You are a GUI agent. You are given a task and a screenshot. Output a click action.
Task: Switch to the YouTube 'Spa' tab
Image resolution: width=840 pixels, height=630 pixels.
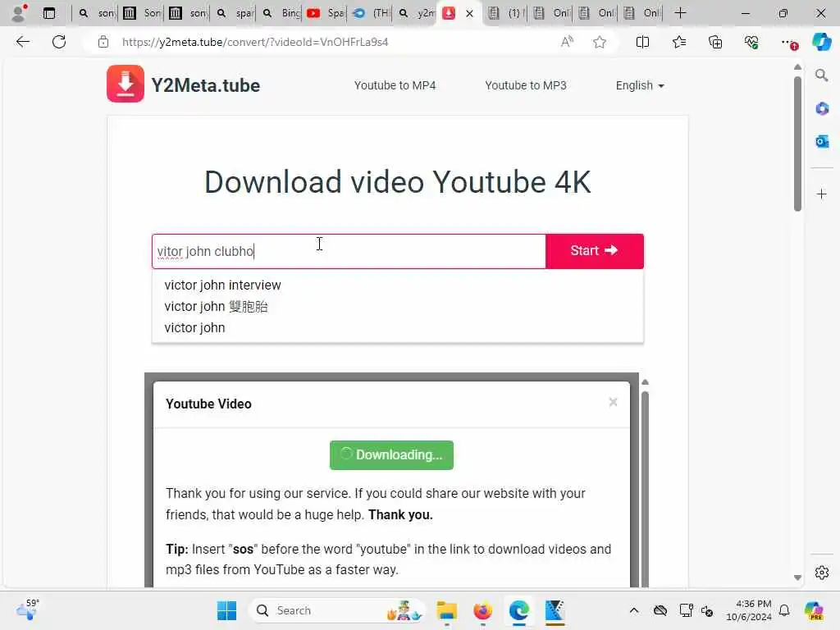tap(326, 13)
